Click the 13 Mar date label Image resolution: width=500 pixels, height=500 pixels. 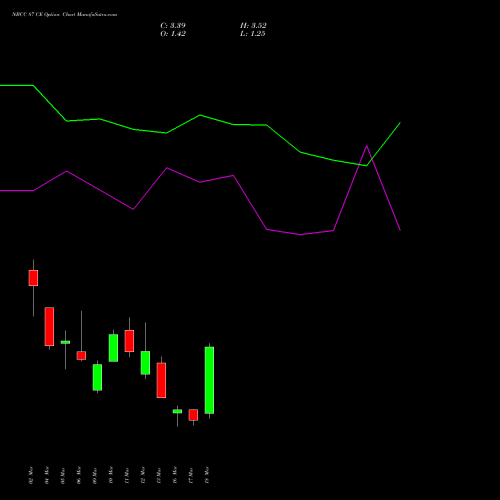coord(159,475)
